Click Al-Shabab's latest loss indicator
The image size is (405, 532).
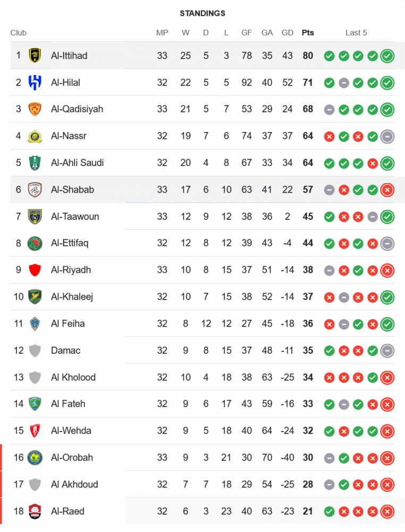tap(387, 189)
